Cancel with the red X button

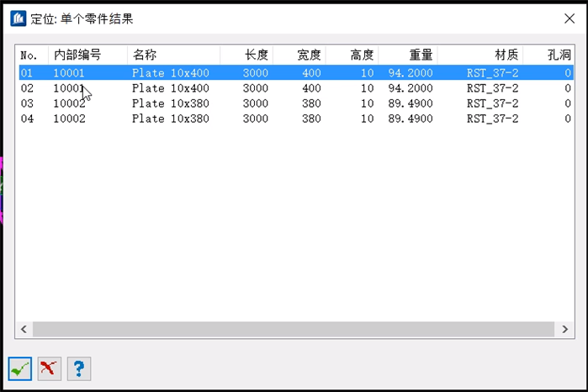click(x=50, y=368)
